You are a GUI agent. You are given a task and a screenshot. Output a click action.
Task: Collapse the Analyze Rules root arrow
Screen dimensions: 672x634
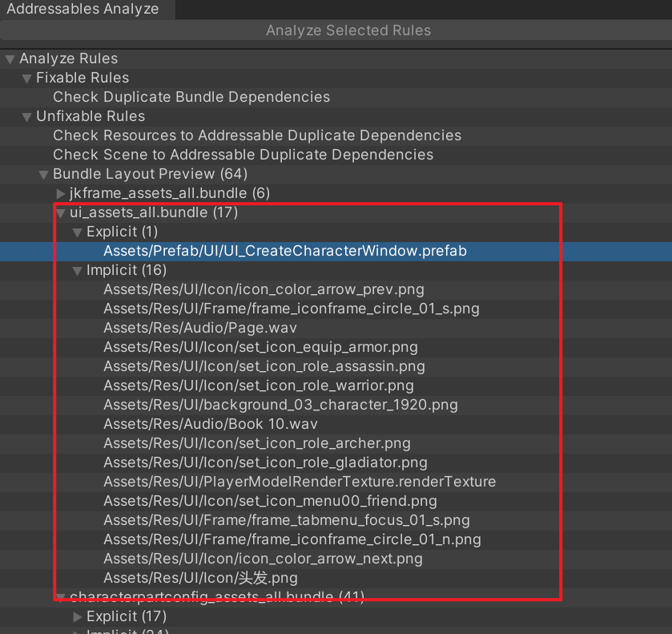click(10, 59)
